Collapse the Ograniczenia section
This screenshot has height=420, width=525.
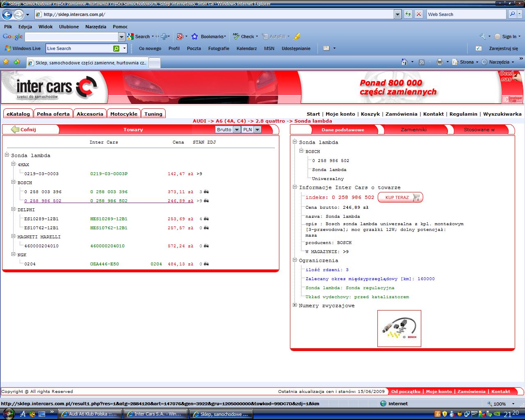coord(294,260)
